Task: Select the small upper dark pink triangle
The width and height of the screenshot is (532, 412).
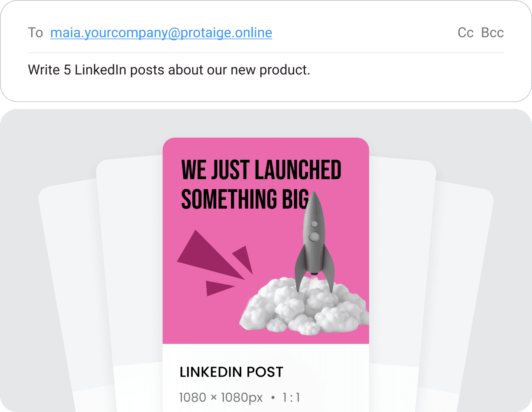Action: 244,258
